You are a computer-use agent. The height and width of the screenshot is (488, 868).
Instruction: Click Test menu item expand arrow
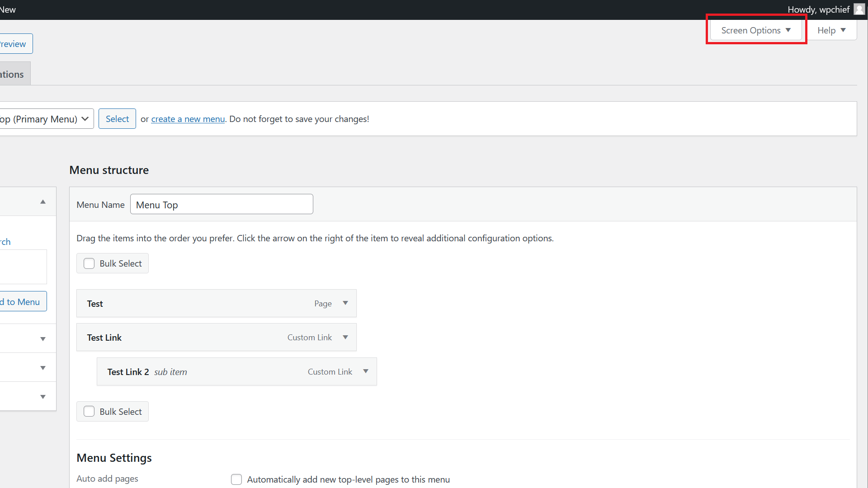345,303
